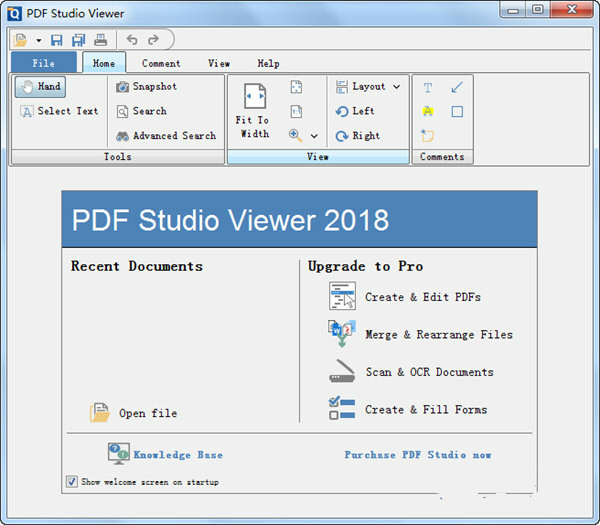This screenshot has height=525, width=600.
Task: Click the Zoom magnifier icon
Action: (x=295, y=135)
